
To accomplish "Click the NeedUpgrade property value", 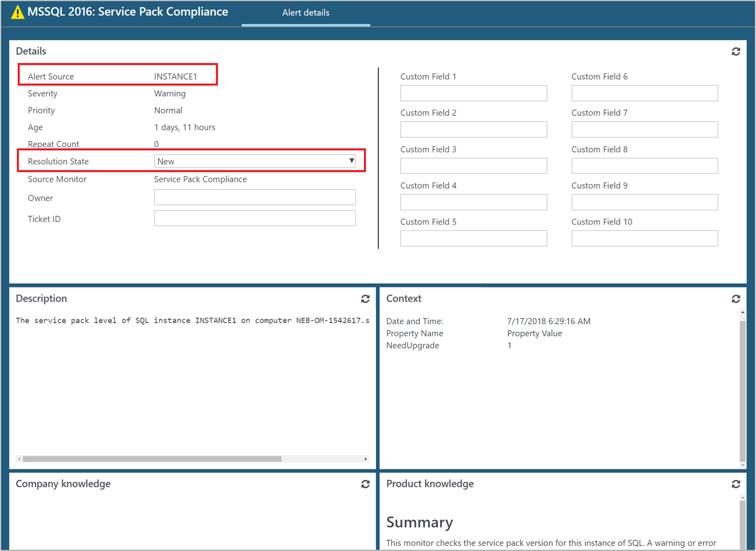I will [509, 345].
